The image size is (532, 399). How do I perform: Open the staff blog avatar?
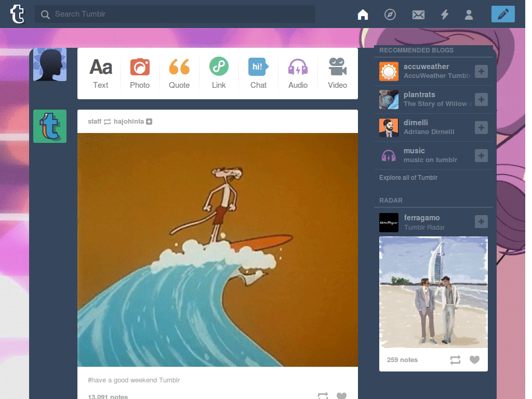click(x=50, y=126)
